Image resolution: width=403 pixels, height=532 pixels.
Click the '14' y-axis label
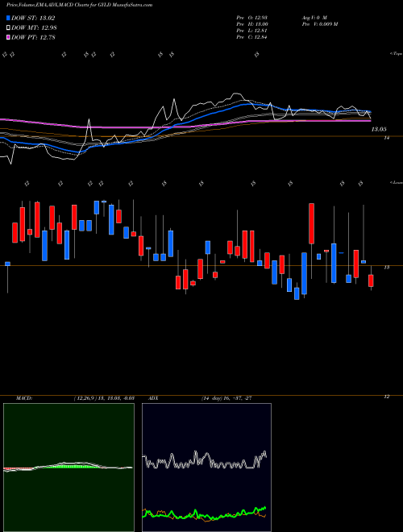tap(387, 138)
